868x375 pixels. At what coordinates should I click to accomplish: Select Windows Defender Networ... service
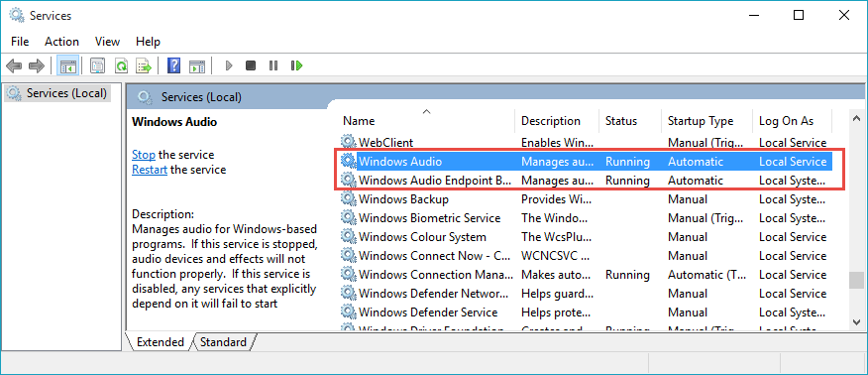[433, 293]
